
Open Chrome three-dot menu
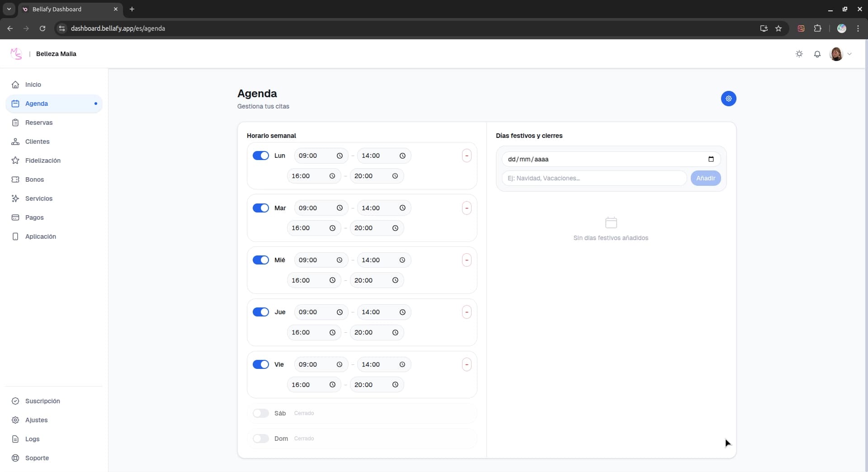coord(858,28)
